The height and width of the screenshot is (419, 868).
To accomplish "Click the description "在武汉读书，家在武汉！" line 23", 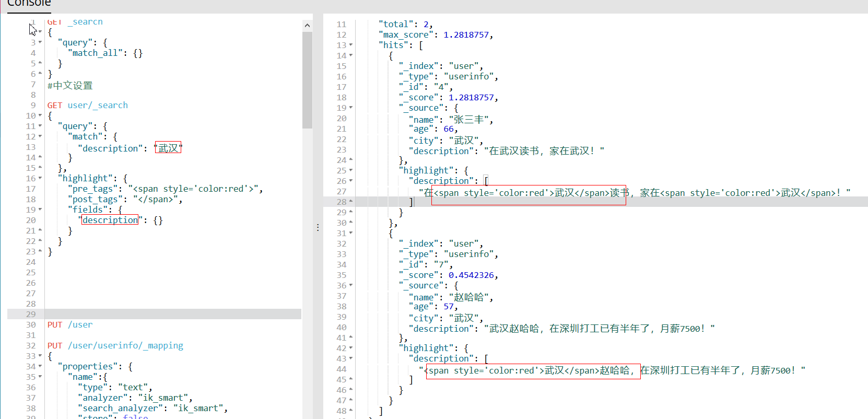I will point(507,150).
